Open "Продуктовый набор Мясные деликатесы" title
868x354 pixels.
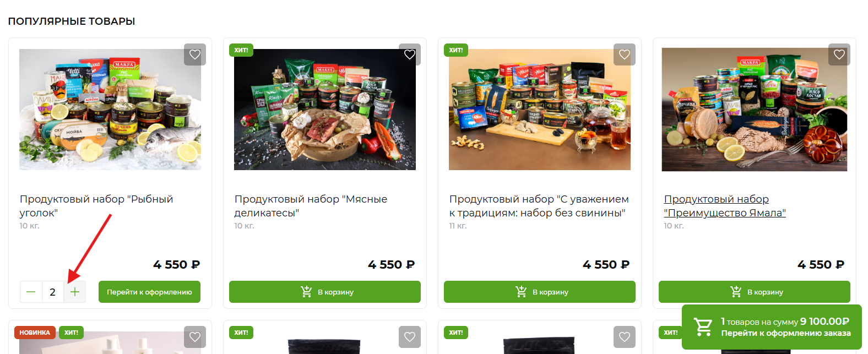point(311,206)
